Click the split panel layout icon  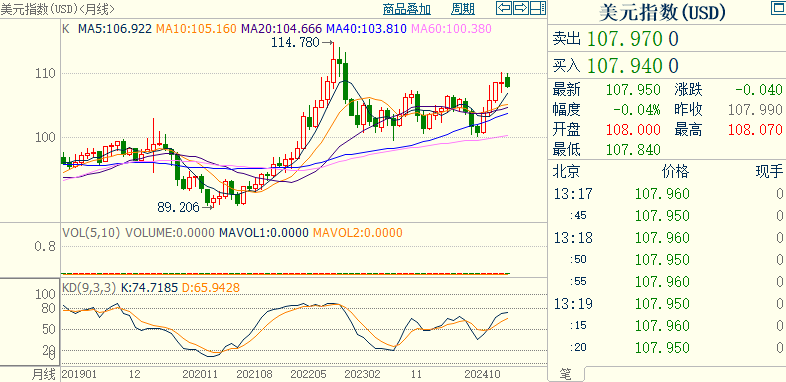pyautogui.click(x=537, y=8)
